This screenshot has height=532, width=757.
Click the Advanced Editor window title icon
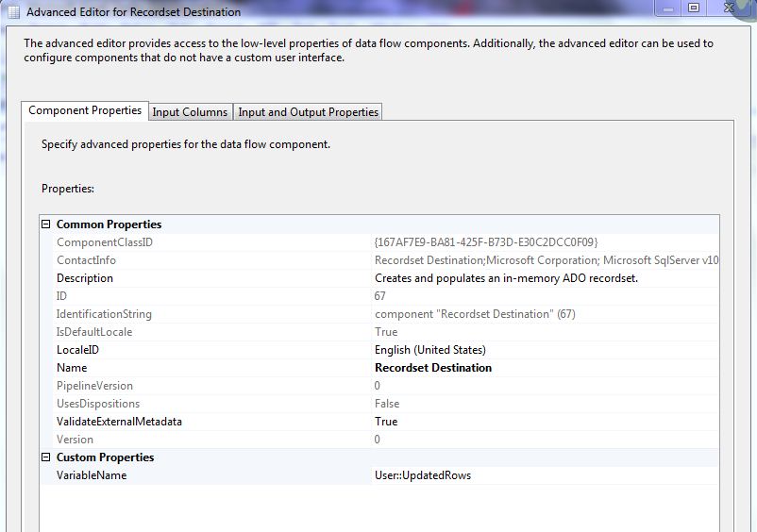[x=13, y=12]
